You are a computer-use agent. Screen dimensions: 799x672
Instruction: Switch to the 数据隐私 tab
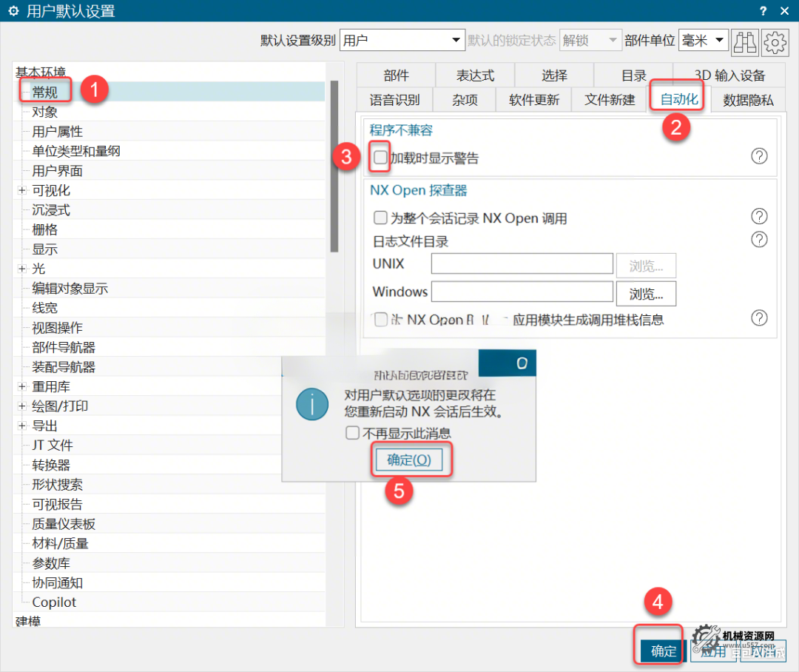[747, 100]
